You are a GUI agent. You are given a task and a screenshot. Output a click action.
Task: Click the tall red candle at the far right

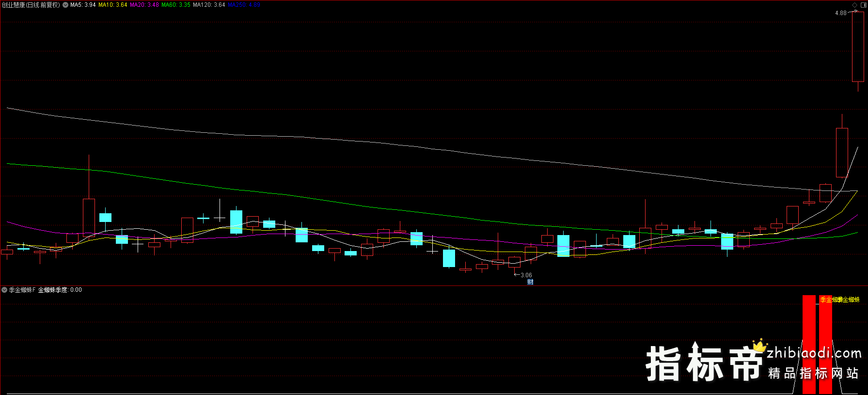858,47
